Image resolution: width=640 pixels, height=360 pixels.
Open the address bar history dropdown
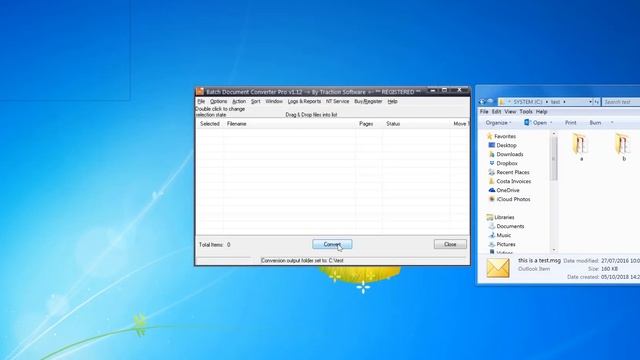pos(590,102)
